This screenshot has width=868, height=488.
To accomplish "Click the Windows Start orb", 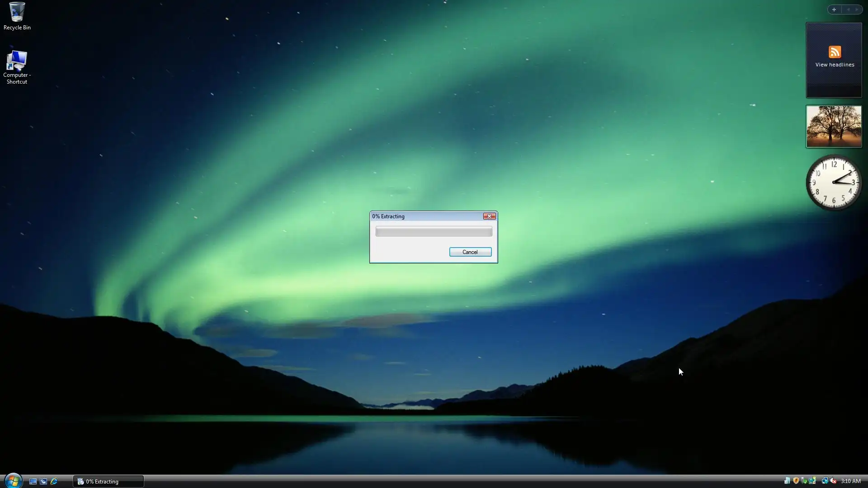I will tap(13, 481).
